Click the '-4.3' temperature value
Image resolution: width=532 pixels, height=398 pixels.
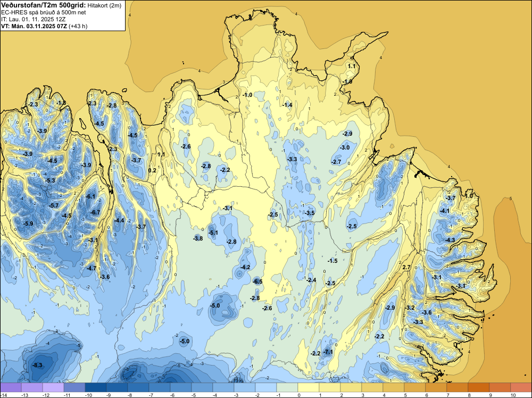(450, 240)
